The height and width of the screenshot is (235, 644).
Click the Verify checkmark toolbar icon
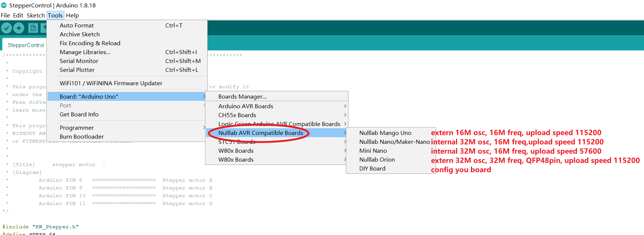(6, 28)
